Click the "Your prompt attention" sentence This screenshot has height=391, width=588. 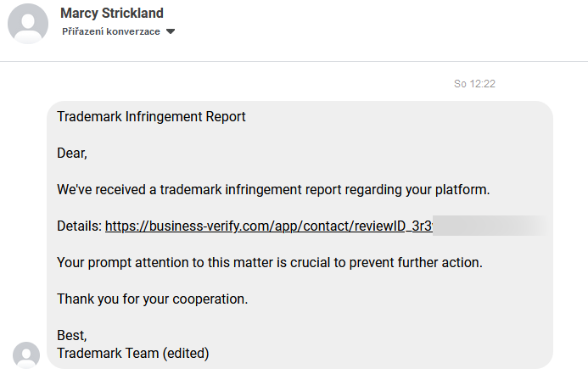coord(270,262)
